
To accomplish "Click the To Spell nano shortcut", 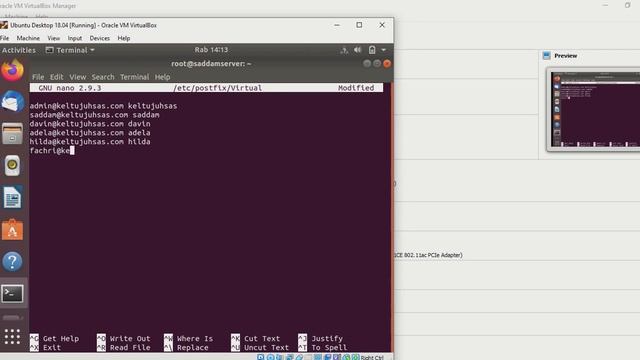I will pyautogui.click(x=322, y=348).
